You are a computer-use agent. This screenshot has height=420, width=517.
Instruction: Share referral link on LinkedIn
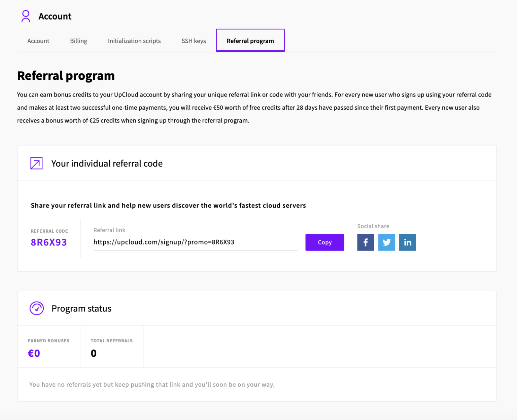[x=407, y=242]
